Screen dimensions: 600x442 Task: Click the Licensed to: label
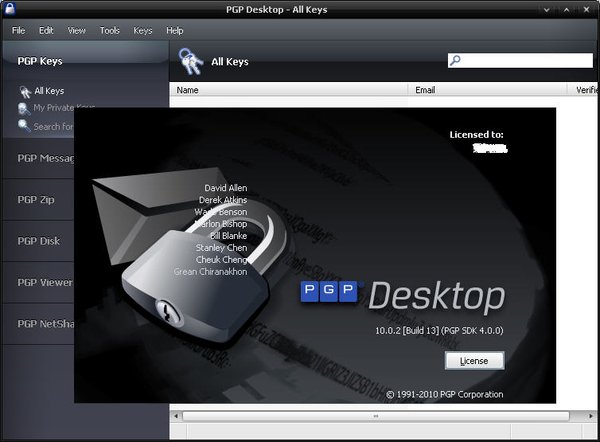(x=476, y=134)
